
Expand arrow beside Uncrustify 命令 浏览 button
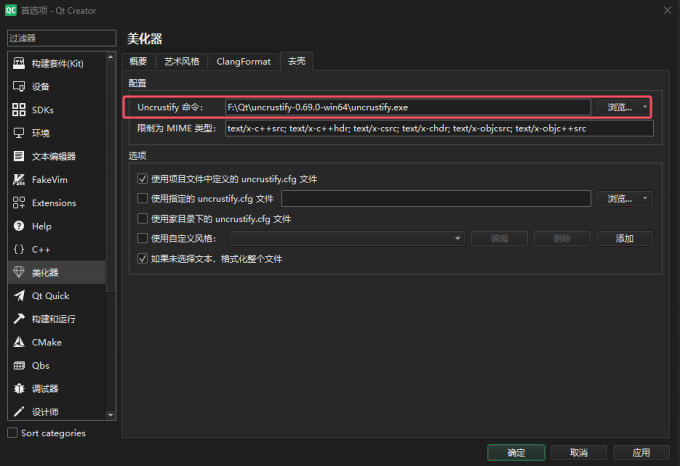645,107
